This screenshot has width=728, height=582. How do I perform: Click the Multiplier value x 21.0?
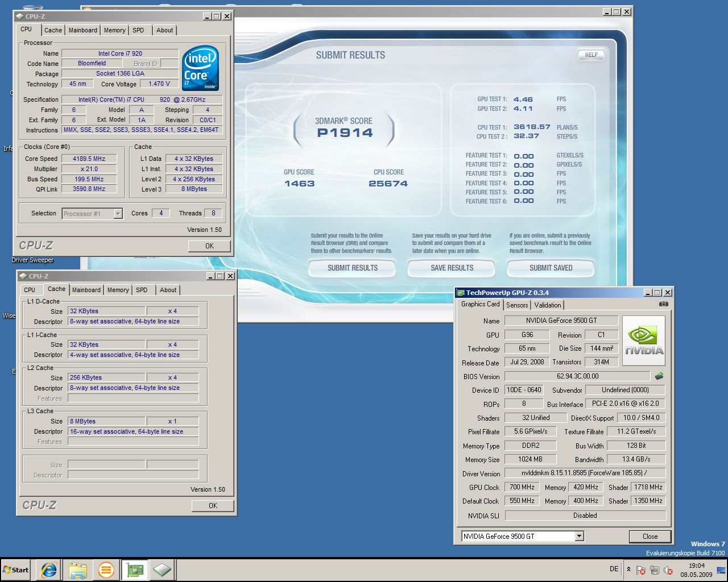(89, 169)
